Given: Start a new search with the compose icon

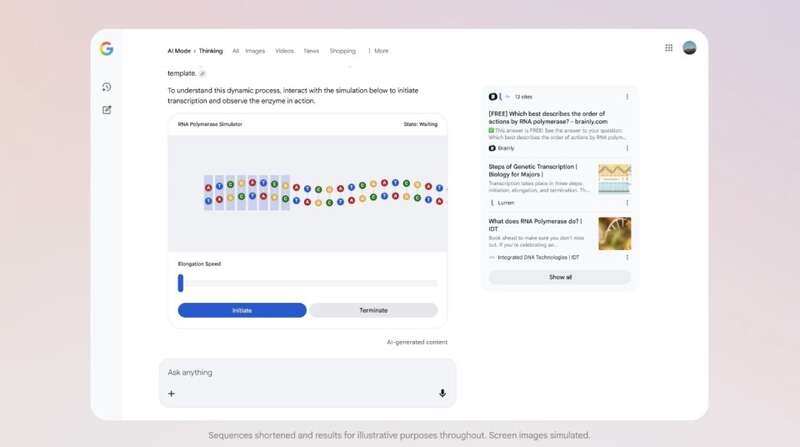Looking at the screenshot, I should 107,110.
